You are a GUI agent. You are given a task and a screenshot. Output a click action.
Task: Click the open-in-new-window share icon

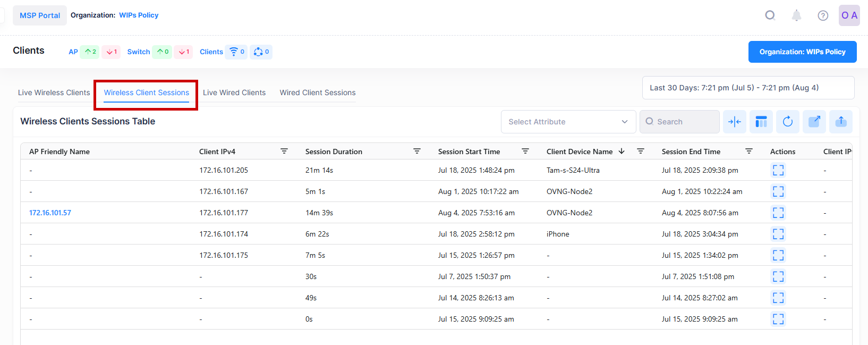coord(814,122)
